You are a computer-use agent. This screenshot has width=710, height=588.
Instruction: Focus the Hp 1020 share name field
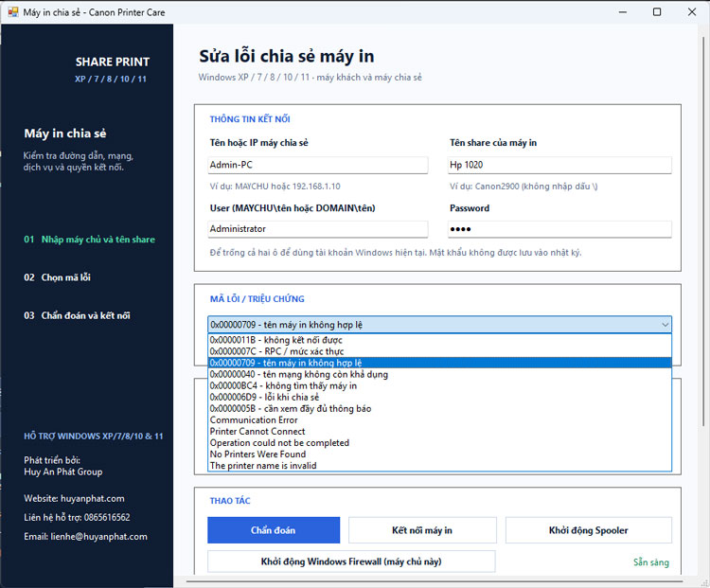559,165
